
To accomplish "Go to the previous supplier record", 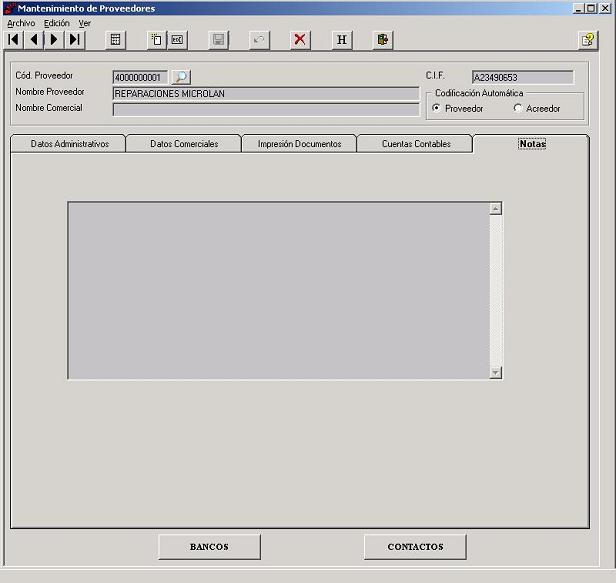I will [34, 40].
